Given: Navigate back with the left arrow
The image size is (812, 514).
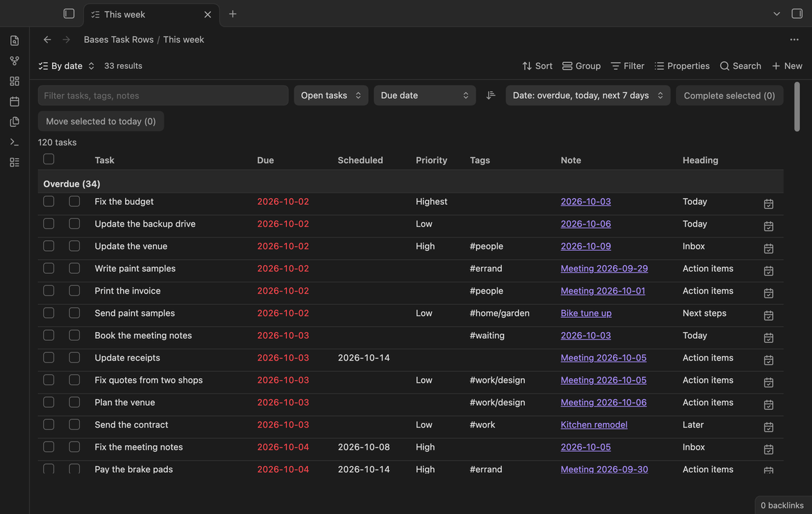Looking at the screenshot, I should tap(47, 39).
